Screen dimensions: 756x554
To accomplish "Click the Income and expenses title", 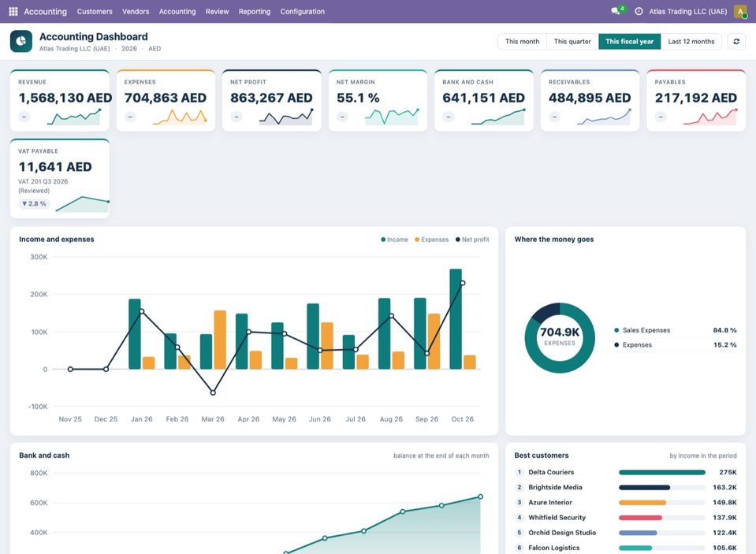I will [57, 239].
